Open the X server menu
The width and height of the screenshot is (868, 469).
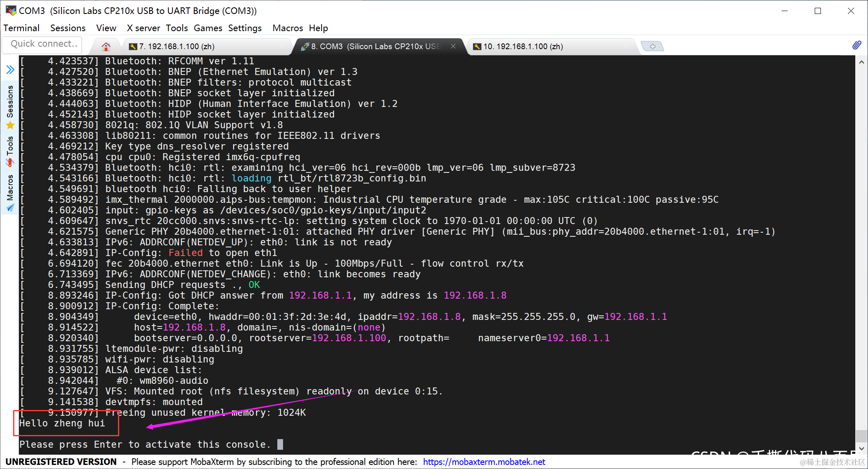[x=143, y=28]
